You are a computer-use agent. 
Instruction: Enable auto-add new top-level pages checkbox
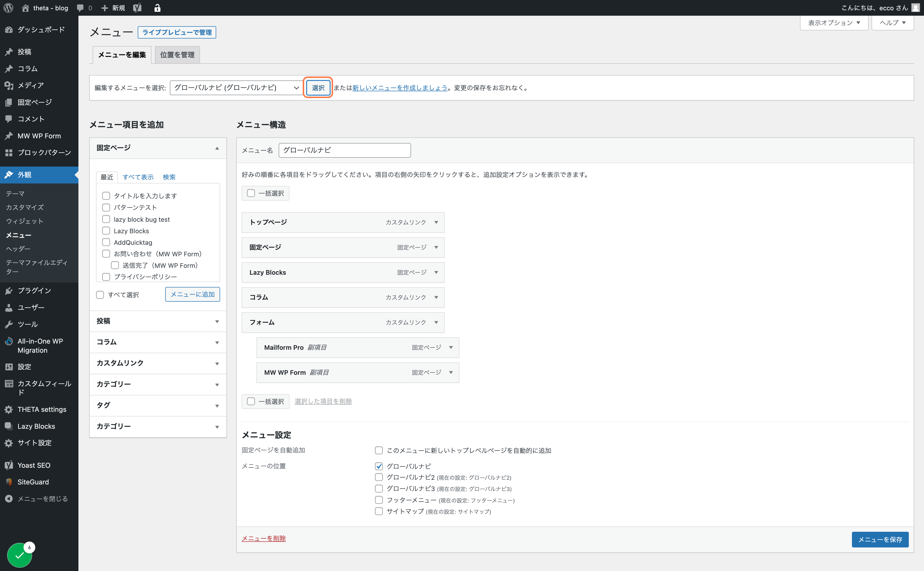(x=379, y=450)
